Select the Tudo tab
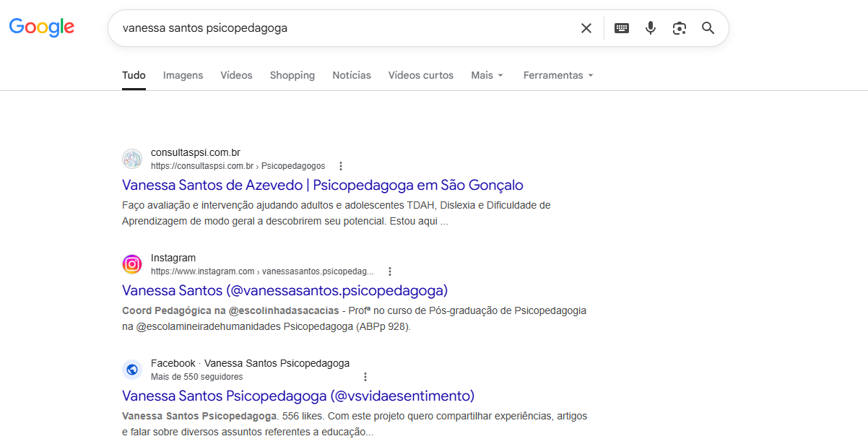This screenshot has height=444, width=868. (x=134, y=75)
